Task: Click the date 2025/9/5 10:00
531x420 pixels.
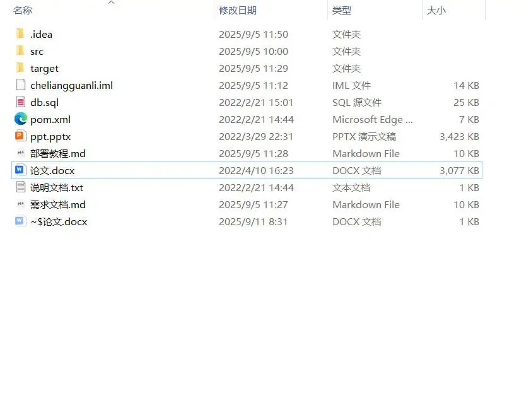Action: 254,52
